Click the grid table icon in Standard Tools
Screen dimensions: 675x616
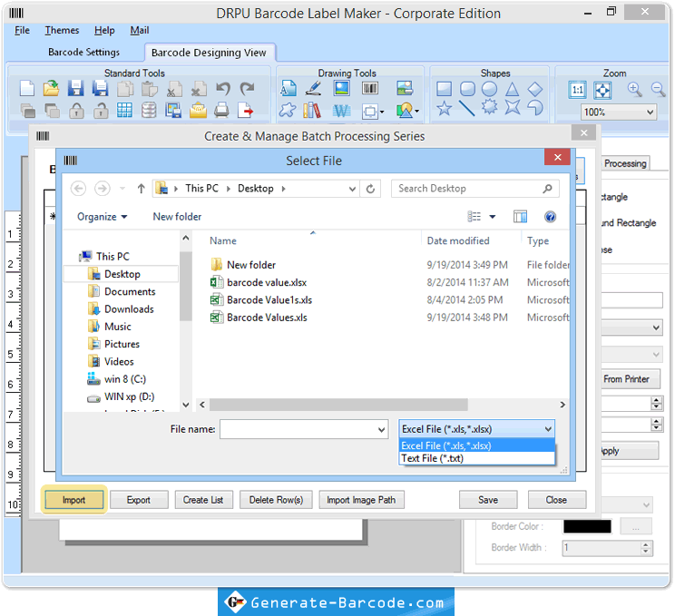pos(124,111)
